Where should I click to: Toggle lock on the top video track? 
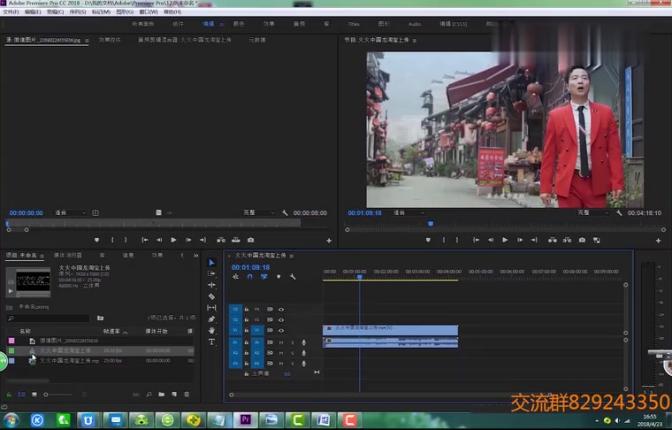tap(246, 309)
